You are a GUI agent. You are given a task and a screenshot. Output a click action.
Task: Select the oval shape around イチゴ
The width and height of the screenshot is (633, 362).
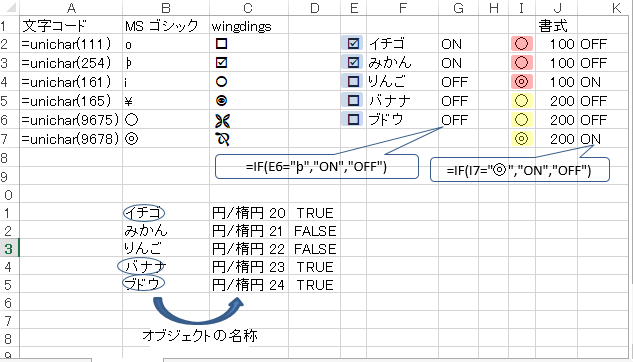point(144,212)
